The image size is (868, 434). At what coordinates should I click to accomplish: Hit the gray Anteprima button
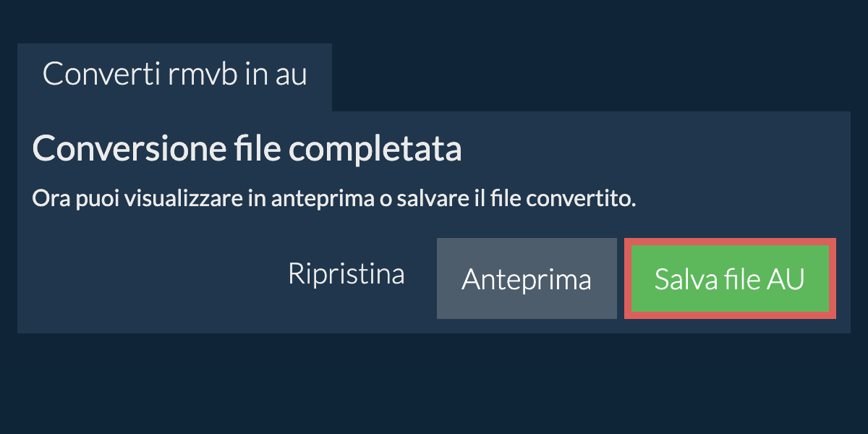tap(526, 279)
